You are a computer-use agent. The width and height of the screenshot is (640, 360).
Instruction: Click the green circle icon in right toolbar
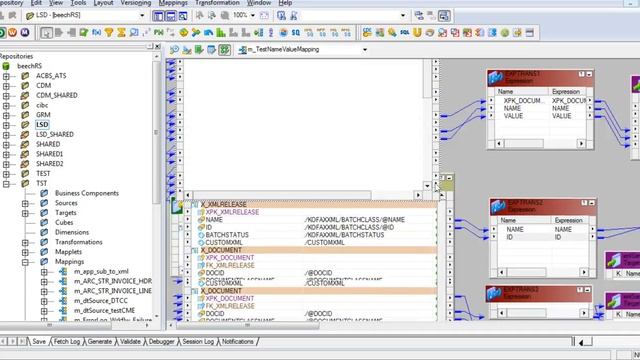click(505, 33)
